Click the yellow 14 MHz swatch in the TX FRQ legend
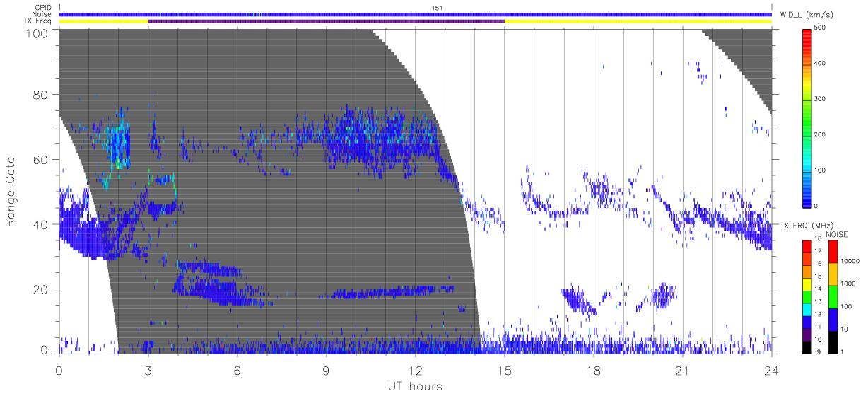The height and width of the screenshot is (401, 868). click(x=807, y=284)
